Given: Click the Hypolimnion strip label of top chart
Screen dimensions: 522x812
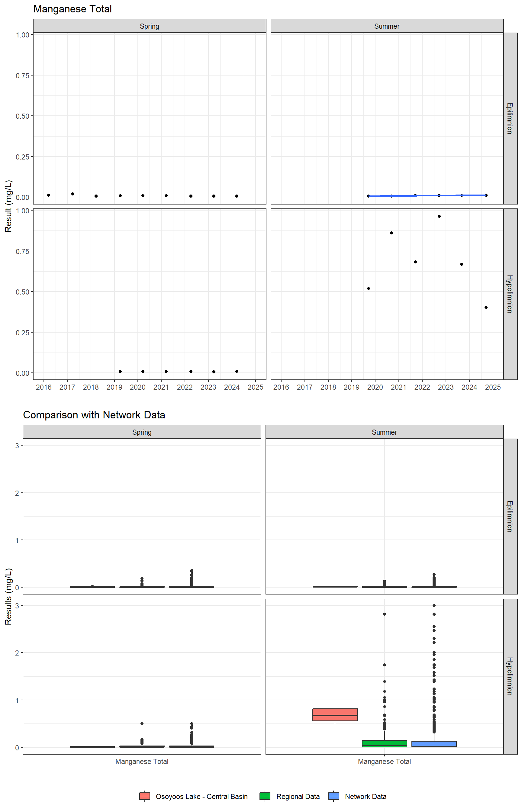Looking at the screenshot, I should click(x=510, y=294).
